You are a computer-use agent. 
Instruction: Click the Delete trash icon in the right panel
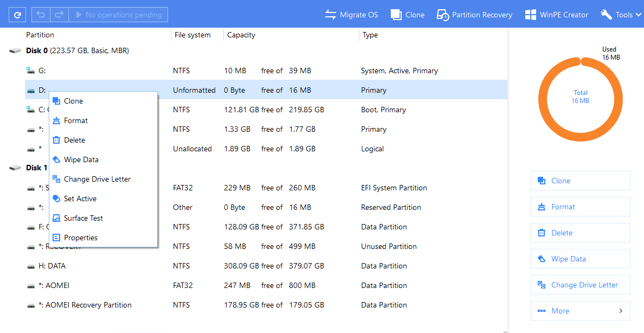point(542,233)
